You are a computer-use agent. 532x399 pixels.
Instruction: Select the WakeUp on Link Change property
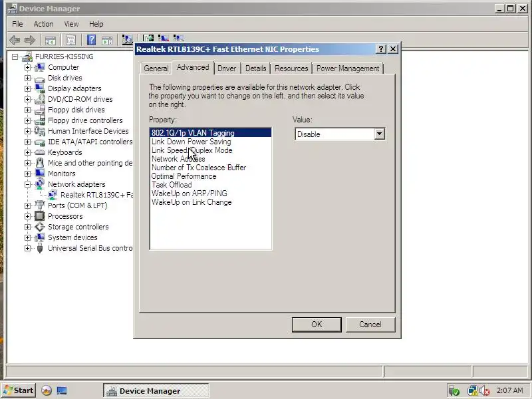[210, 202]
